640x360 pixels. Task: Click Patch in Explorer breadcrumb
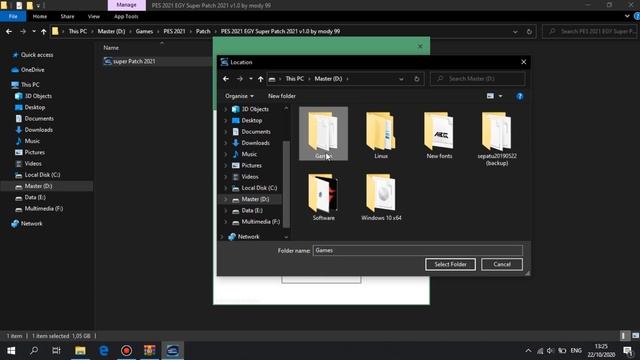(x=203, y=31)
